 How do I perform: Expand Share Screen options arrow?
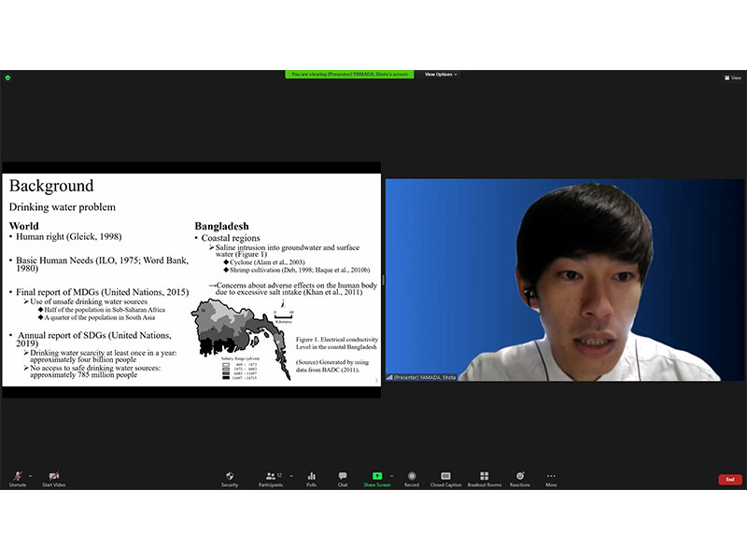click(391, 474)
